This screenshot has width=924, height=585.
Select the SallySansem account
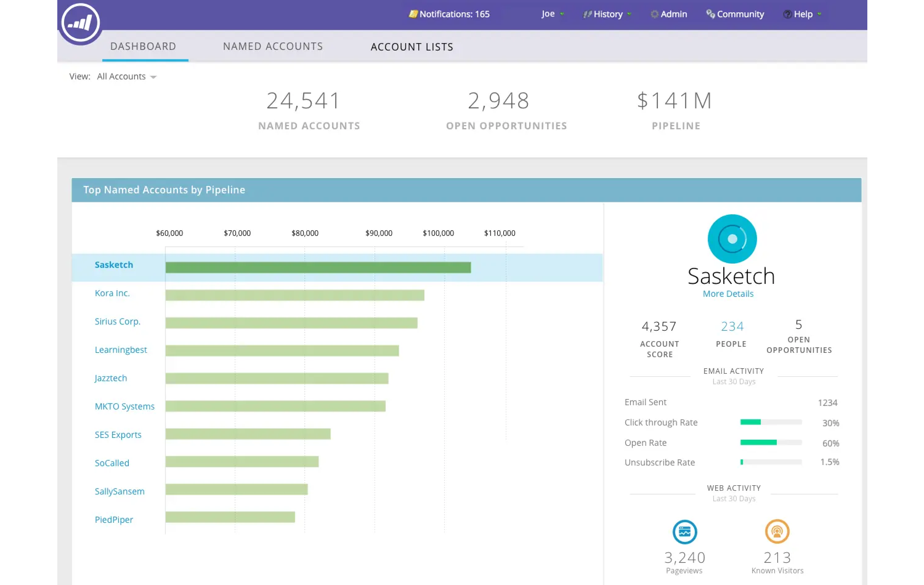[119, 491]
